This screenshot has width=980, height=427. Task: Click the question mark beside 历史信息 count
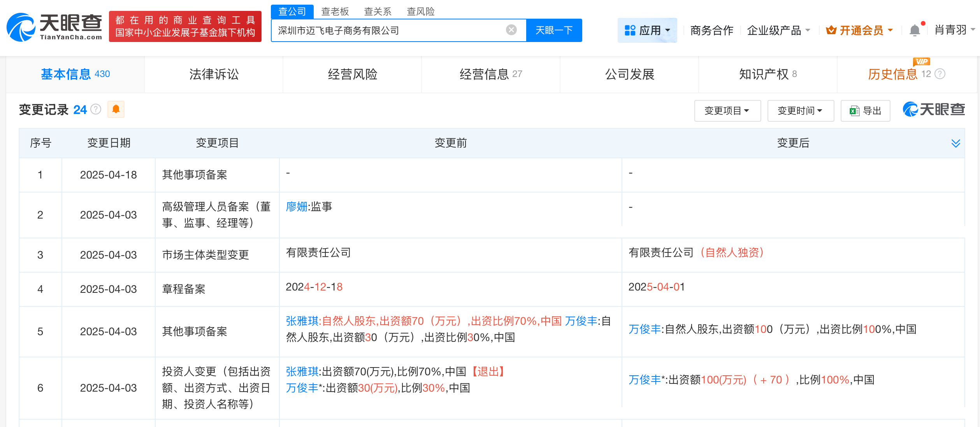coord(940,74)
